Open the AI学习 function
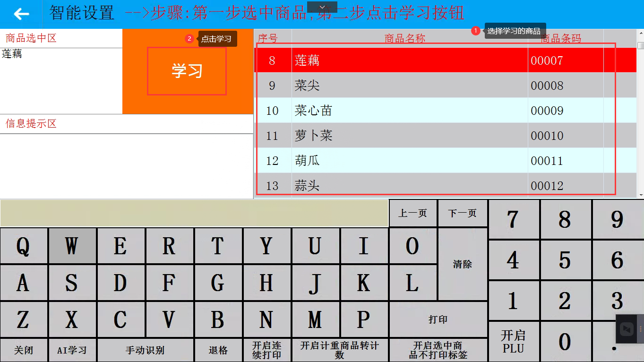644x362 pixels. [x=72, y=350]
